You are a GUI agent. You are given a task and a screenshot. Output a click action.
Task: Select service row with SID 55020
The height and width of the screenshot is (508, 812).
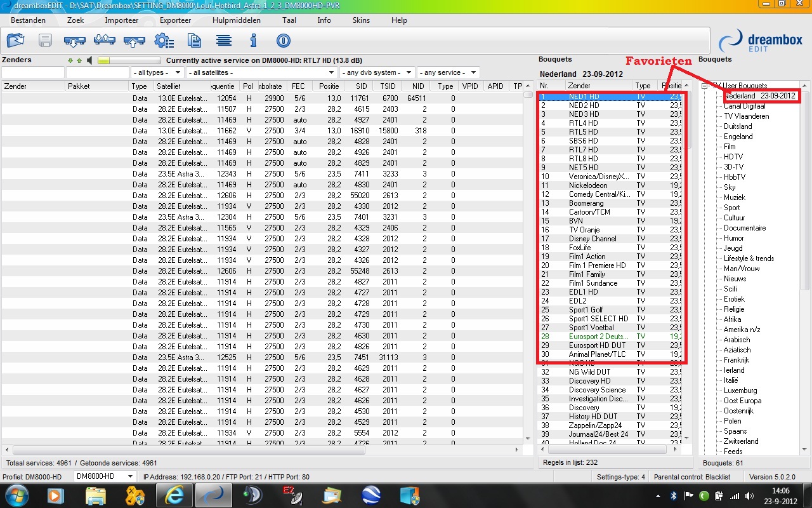pos(262,196)
